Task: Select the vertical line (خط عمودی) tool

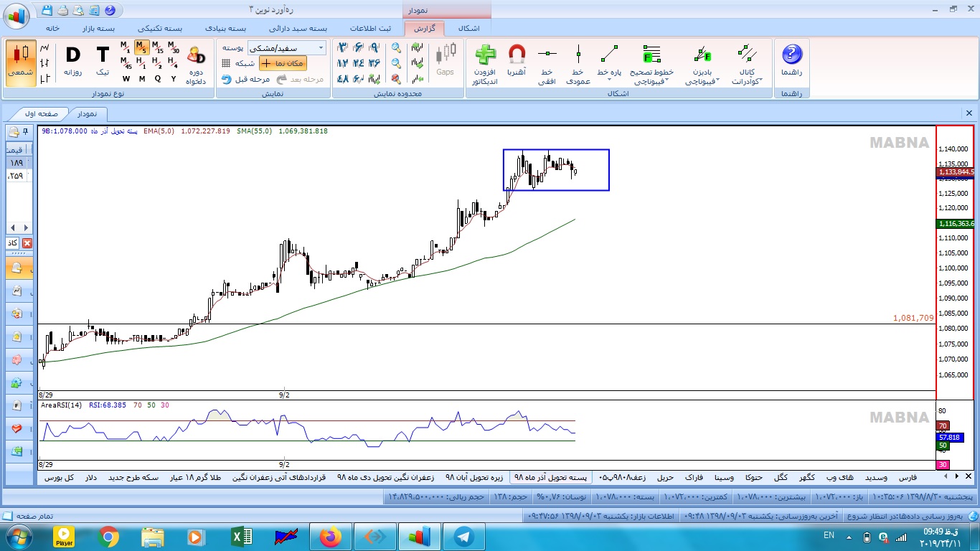Action: pos(578,65)
